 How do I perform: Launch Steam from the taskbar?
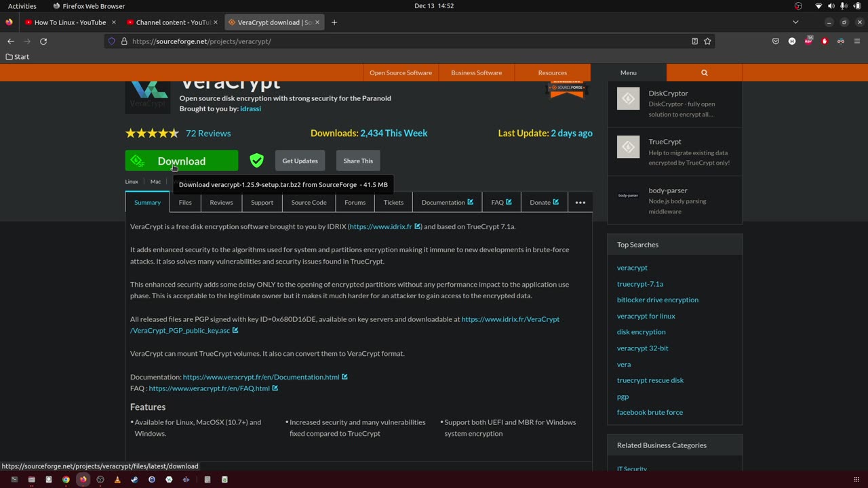coord(134,479)
